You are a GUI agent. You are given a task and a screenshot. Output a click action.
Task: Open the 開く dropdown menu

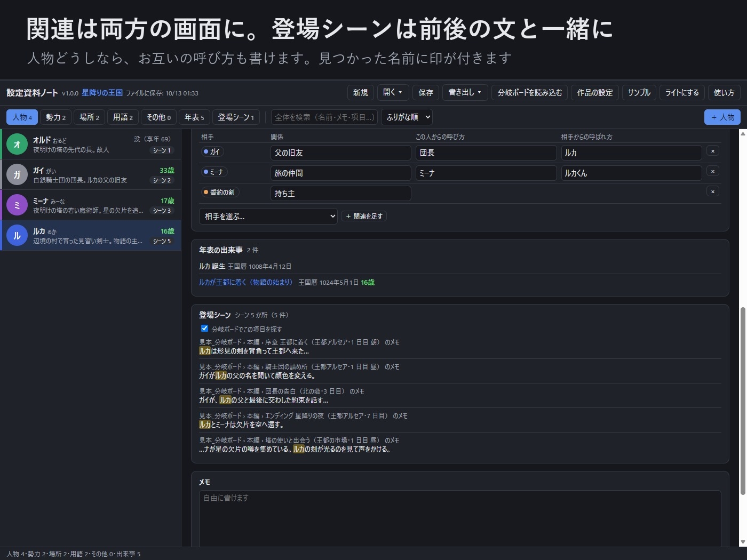(393, 92)
